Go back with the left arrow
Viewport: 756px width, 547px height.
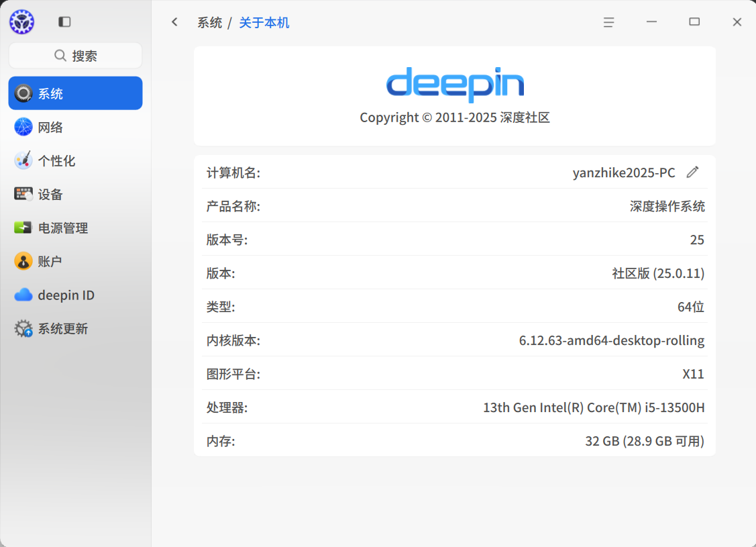174,22
